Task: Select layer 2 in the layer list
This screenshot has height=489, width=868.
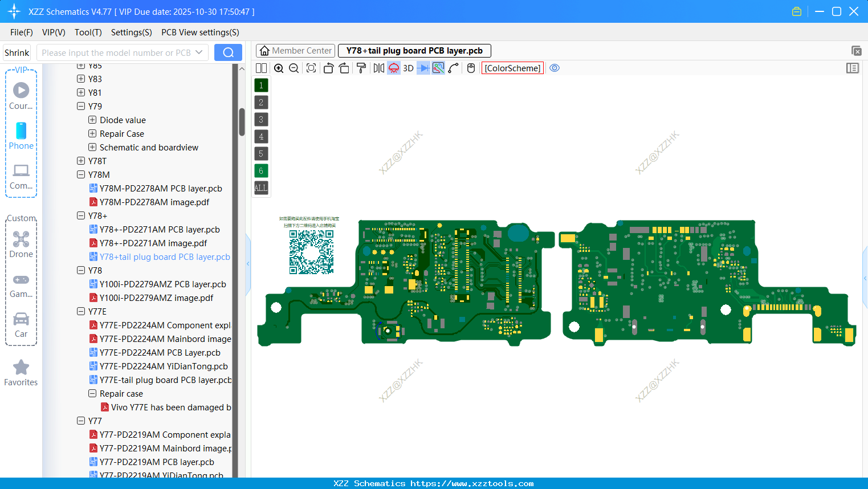Action: click(x=260, y=102)
